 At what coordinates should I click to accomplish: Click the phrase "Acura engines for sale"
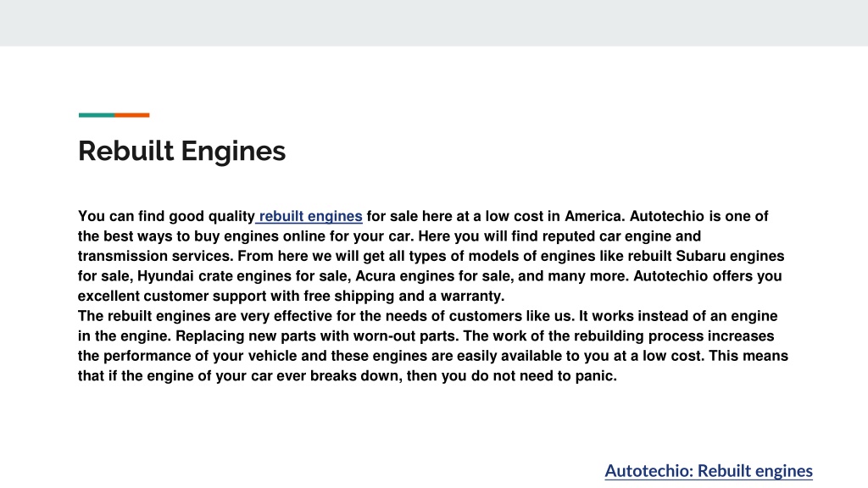(432, 276)
